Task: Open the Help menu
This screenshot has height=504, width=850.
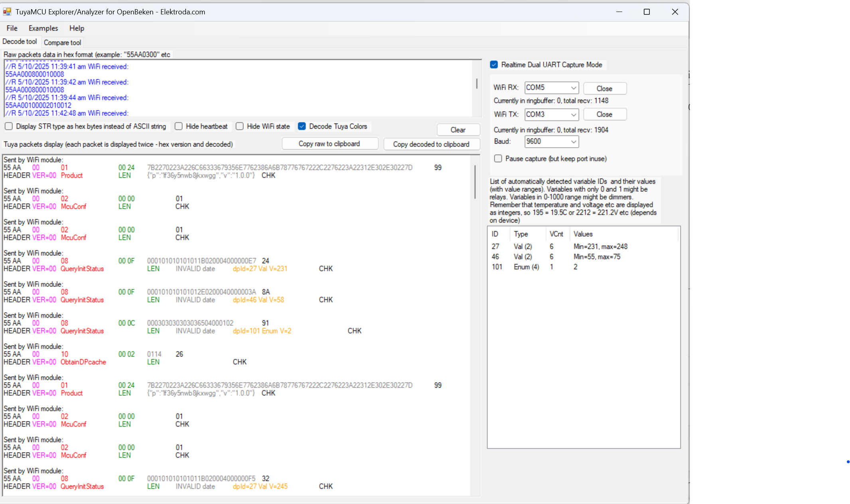Action: (77, 28)
